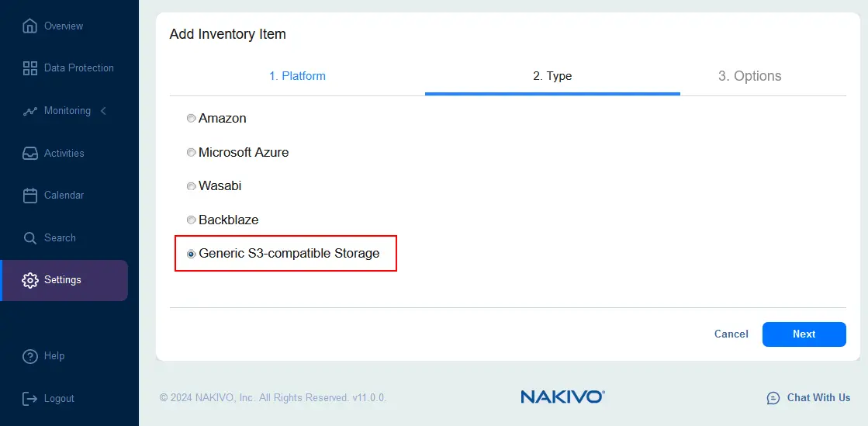The height and width of the screenshot is (426, 868).
Task: Click the Activities inbox icon
Action: point(30,154)
